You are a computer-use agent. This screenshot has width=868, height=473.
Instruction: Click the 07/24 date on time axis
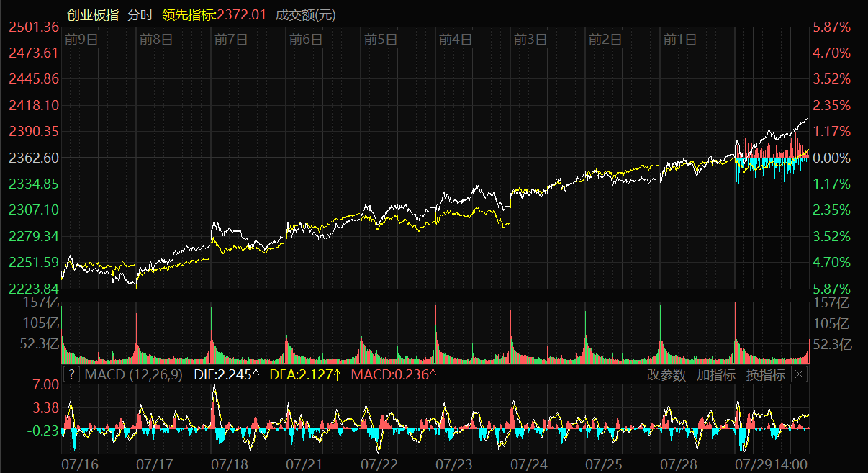point(530,465)
